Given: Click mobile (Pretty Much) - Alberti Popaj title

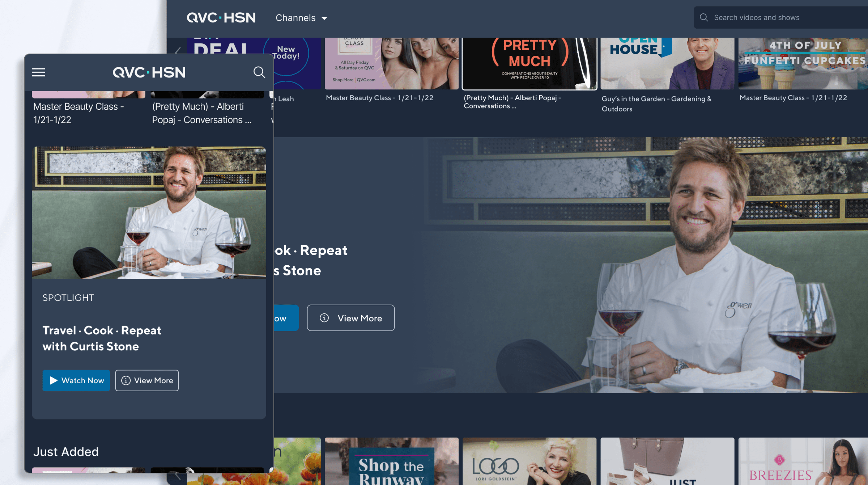Looking at the screenshot, I should pos(201,113).
